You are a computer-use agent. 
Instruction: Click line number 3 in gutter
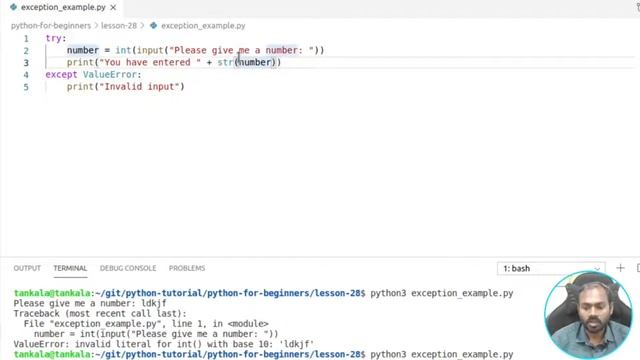click(26, 63)
